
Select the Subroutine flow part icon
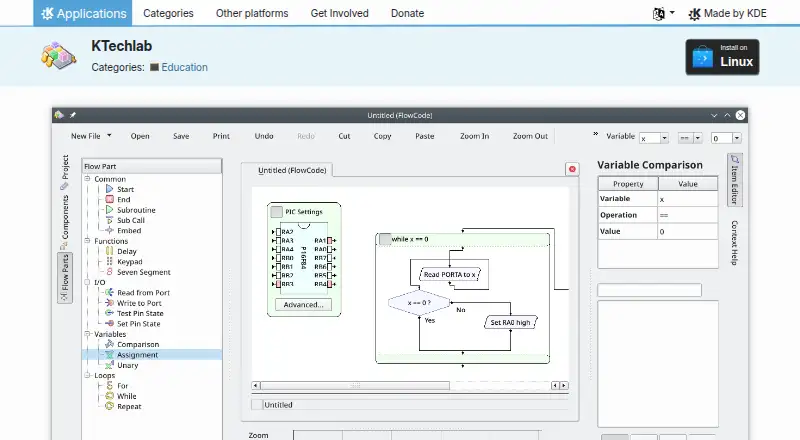coord(109,210)
